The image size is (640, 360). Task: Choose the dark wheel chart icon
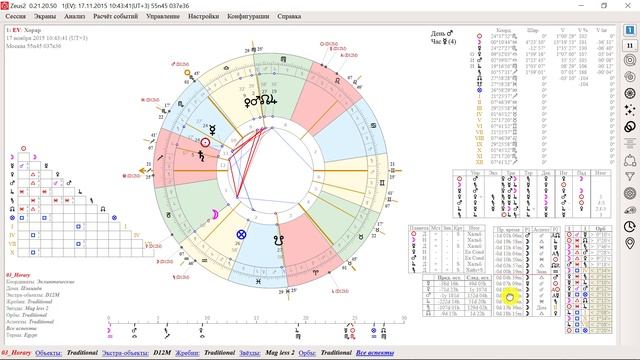(x=630, y=93)
